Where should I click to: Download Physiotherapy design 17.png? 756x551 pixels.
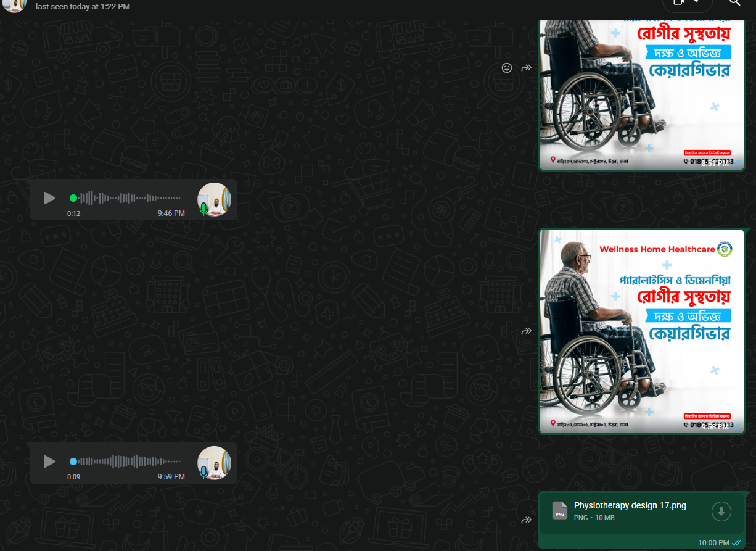coord(721,512)
